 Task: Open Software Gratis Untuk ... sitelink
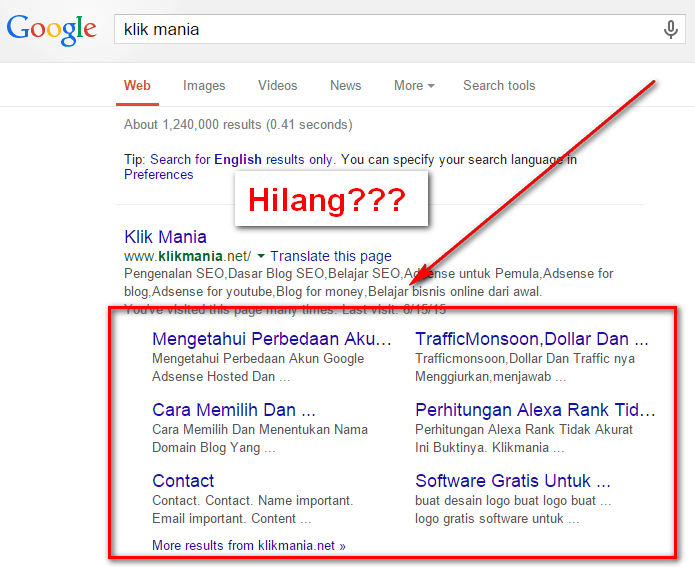pyautogui.click(x=513, y=481)
